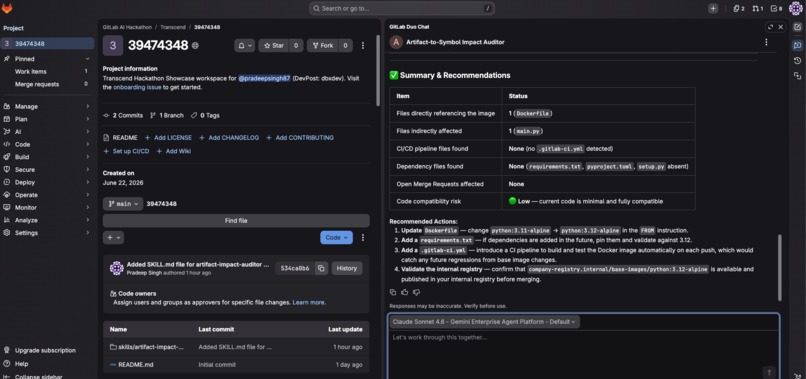Open the plus add-file dropdown

pos(113,238)
